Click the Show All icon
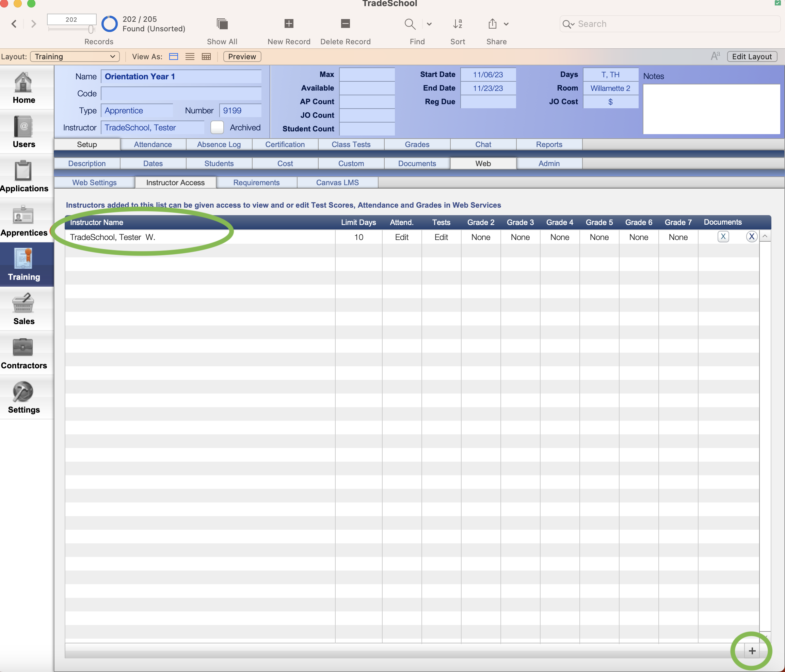The image size is (785, 672). point(222,23)
